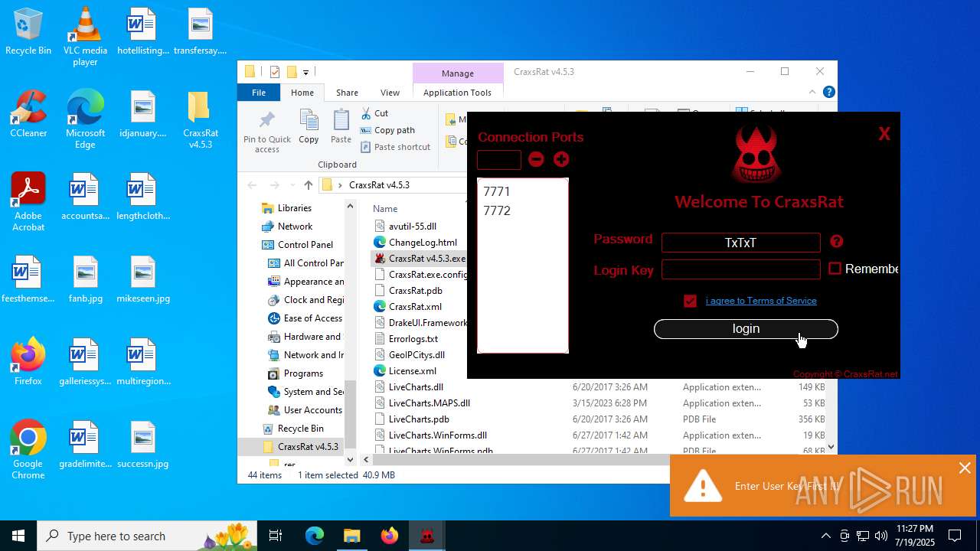Click Copy path in the ribbon
This screenshot has height=551, width=980.
pos(387,130)
